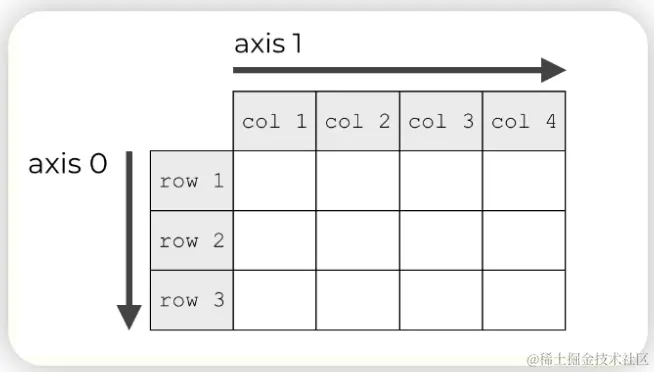Select the col 3 header cell
Screen dimensions: 654x372
441,121
